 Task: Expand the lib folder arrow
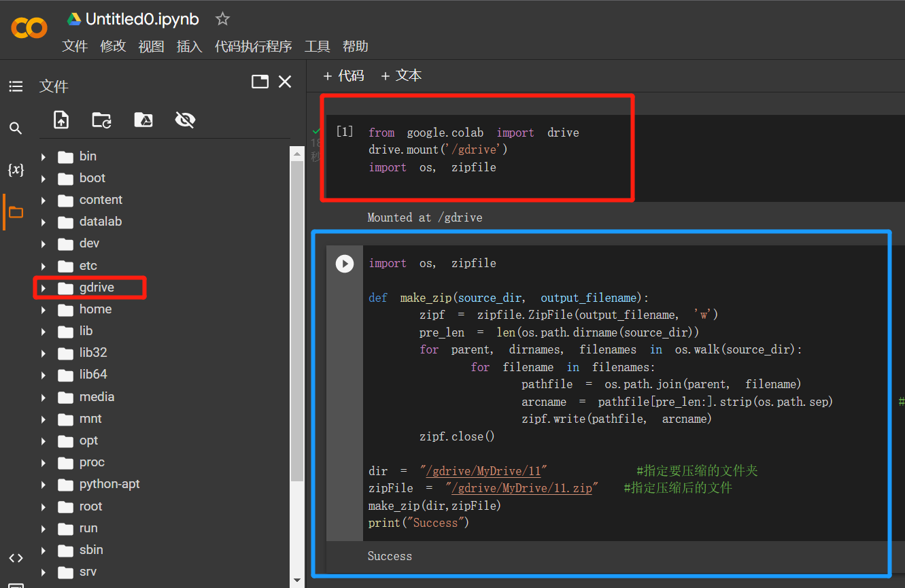tap(44, 332)
